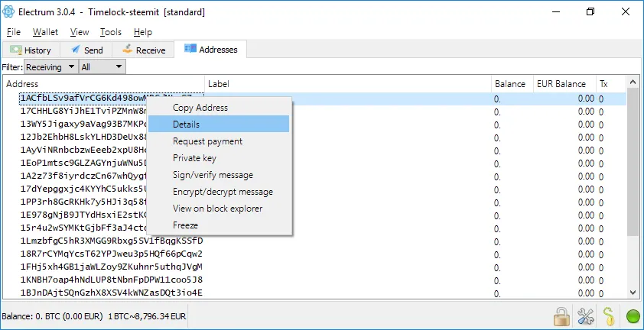Screen dimensions: 644x330
Task: Select address 1FHj5xh4GB1jaWLZoy9ZKuhnr5uthqJVgM
Action: [112, 267]
